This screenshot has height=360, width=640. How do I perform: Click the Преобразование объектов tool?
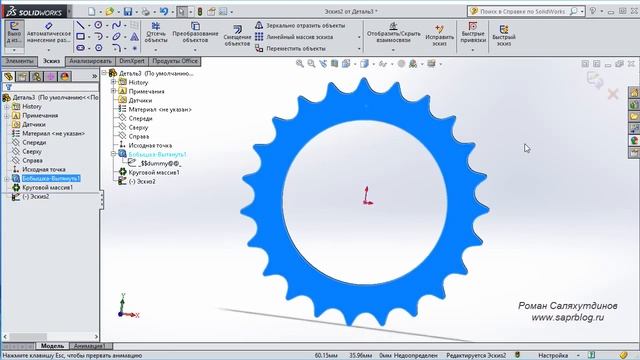click(x=195, y=33)
